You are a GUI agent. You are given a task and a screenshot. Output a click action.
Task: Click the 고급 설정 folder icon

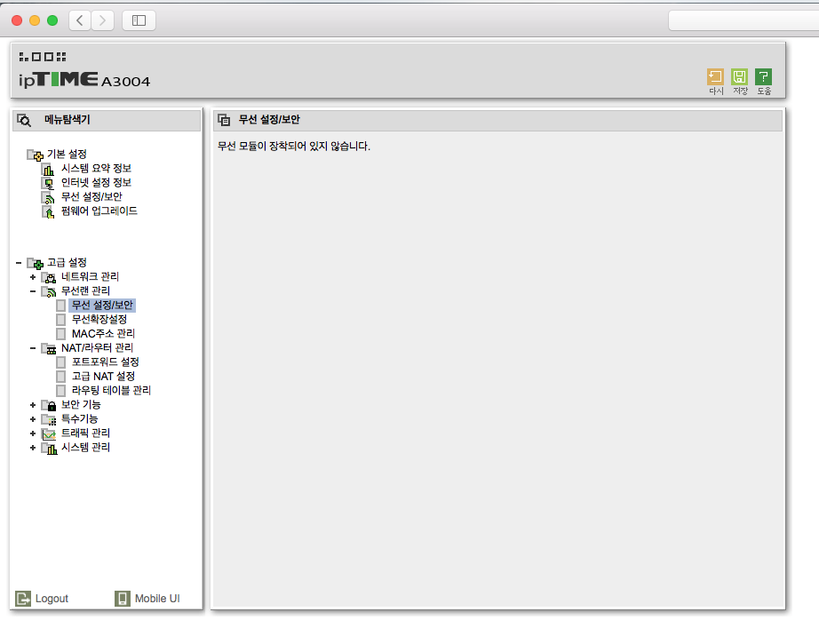[35, 263]
